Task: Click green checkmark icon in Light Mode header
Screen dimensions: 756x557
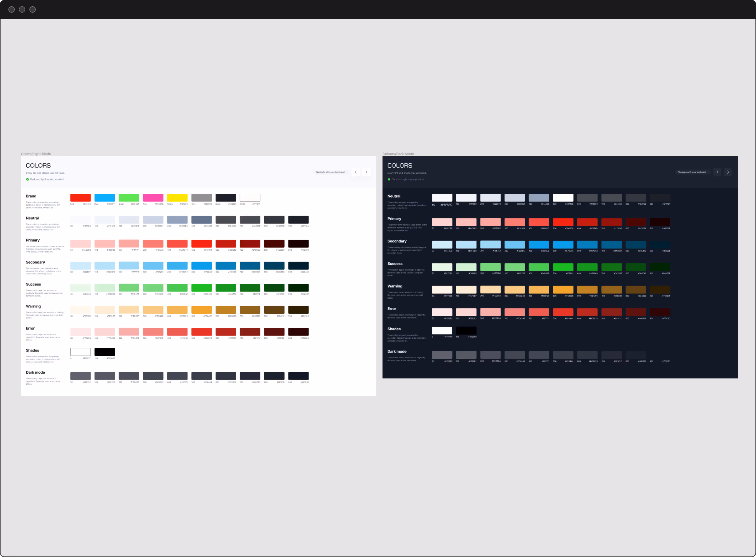Action: click(x=28, y=179)
